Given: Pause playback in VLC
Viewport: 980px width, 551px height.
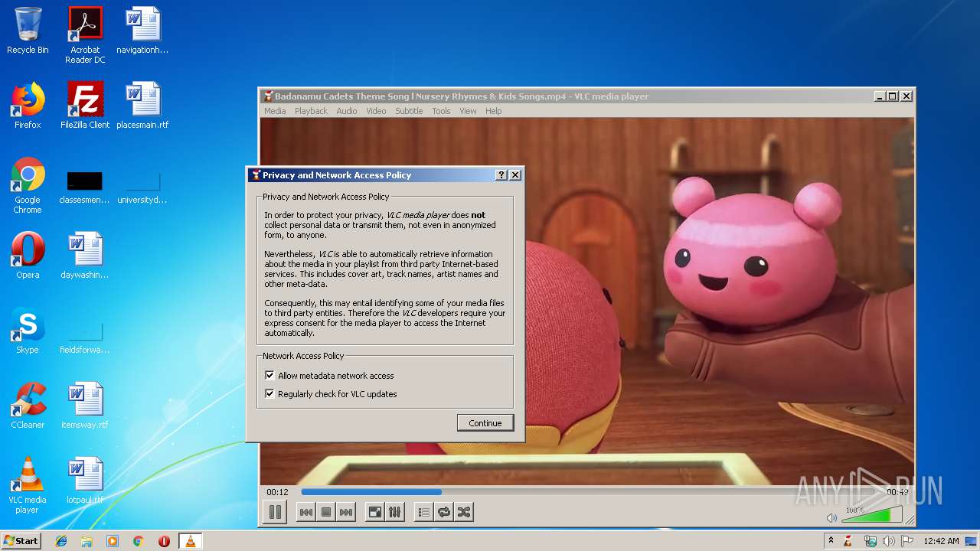Looking at the screenshot, I should (x=275, y=513).
